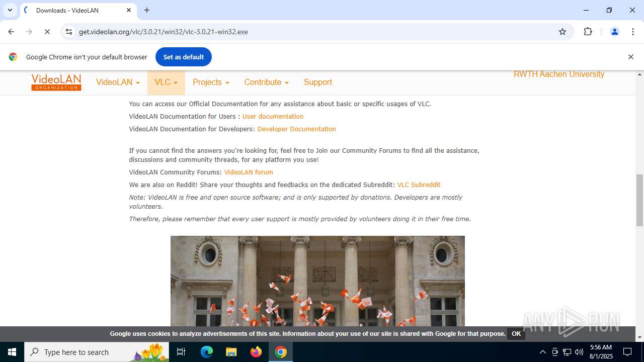Open volume control in system tray
The width and height of the screenshot is (644, 362).
(579, 352)
